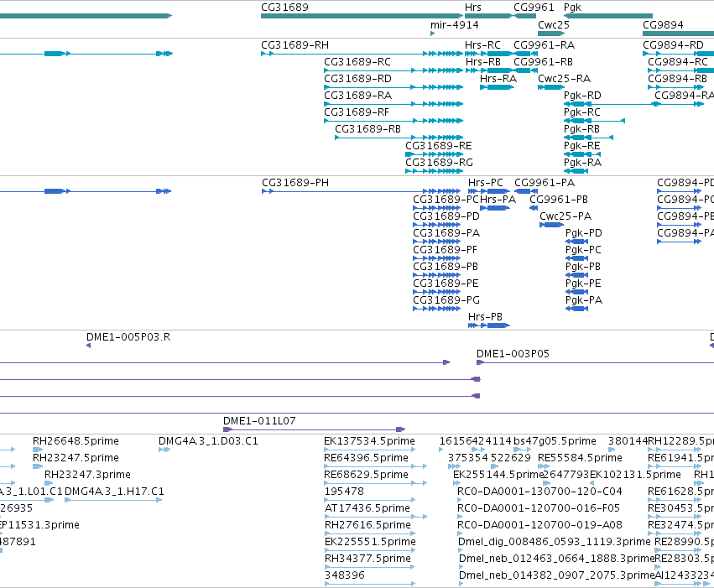The width and height of the screenshot is (714, 588).
Task: Click the CG31689-RH transcript label
Action: (294, 45)
